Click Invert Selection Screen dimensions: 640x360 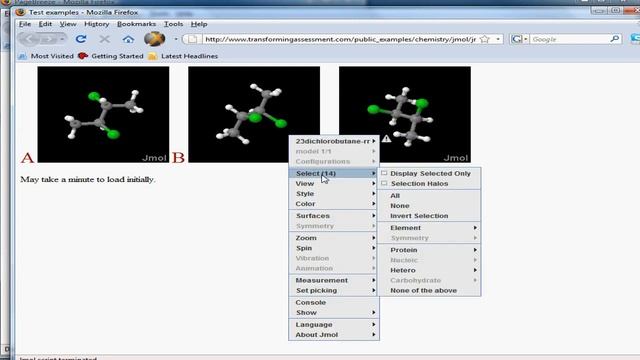429,216
